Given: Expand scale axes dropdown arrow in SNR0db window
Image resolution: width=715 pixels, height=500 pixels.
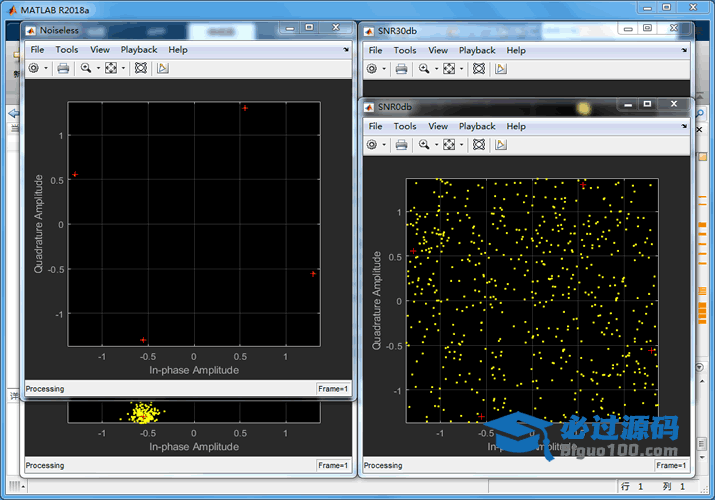Looking at the screenshot, I should click(x=460, y=146).
